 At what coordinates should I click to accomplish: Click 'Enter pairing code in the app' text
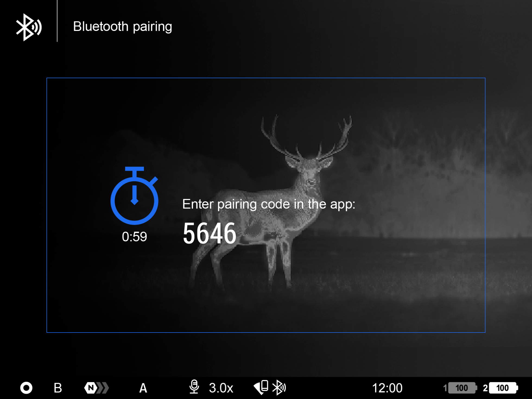click(268, 204)
